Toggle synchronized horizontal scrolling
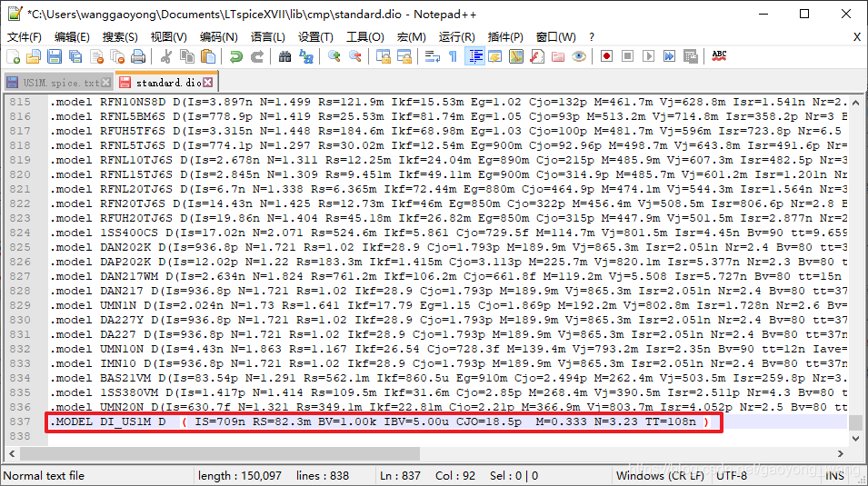Viewport: 868px width, 486px height. point(404,56)
